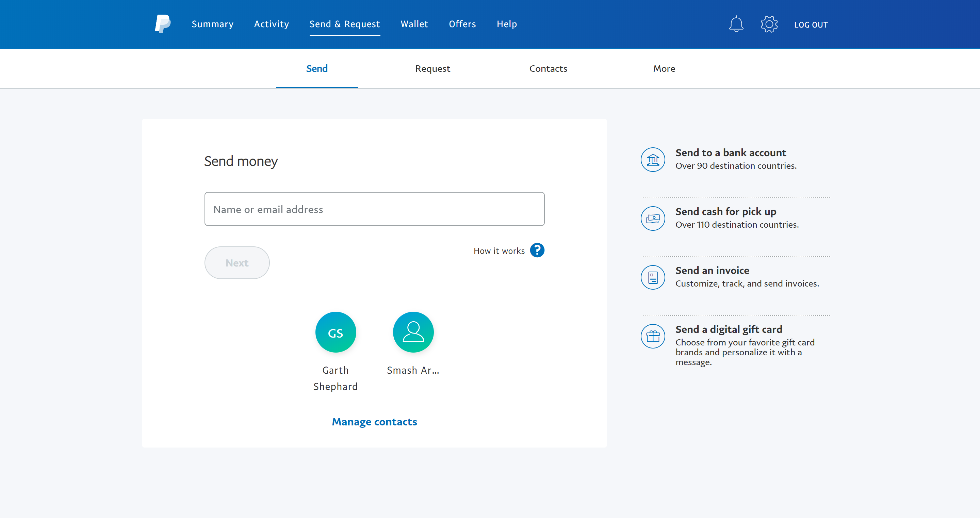Click the How it works question mark icon
Viewport: 980px width, 519px height.
tap(537, 250)
